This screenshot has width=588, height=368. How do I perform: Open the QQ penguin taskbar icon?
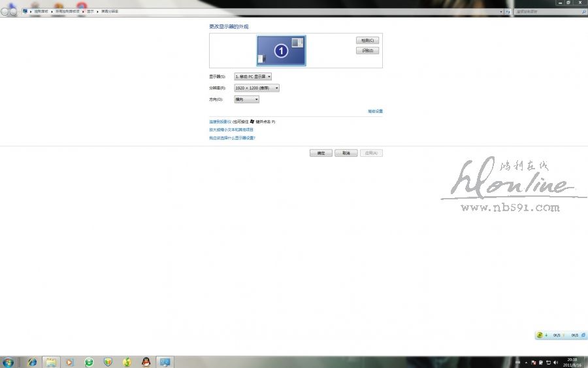(146, 362)
